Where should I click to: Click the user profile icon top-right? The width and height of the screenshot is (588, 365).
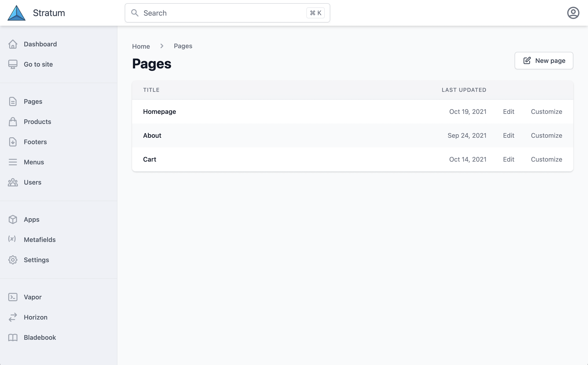[x=573, y=13]
